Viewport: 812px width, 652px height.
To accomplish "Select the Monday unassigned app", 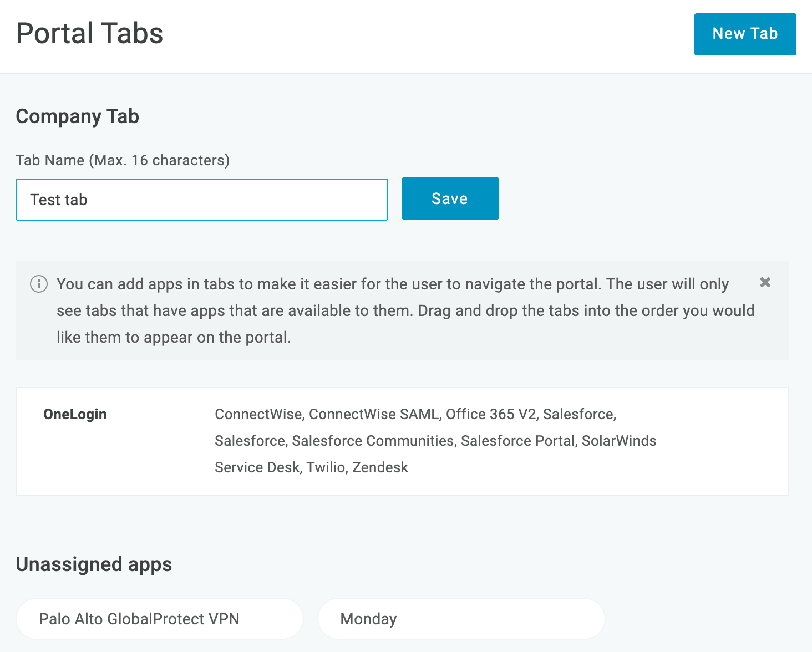I will pos(461,619).
